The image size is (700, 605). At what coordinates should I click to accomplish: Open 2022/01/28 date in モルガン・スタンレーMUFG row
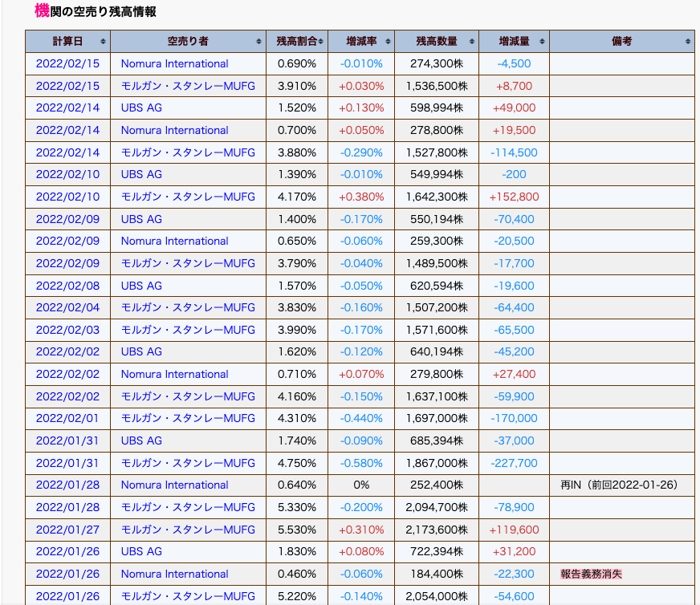pos(68,507)
